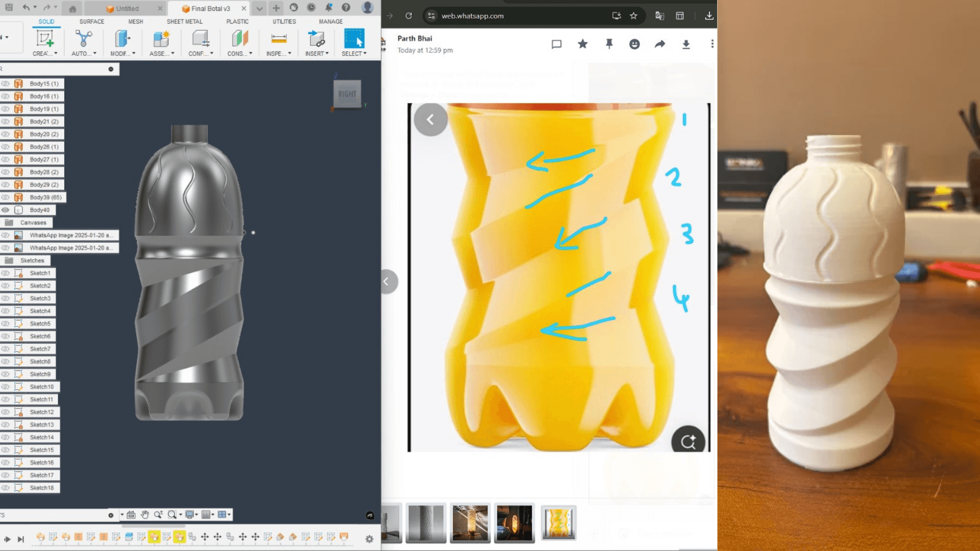Select the yellow bottle thumbnail

coord(558,523)
